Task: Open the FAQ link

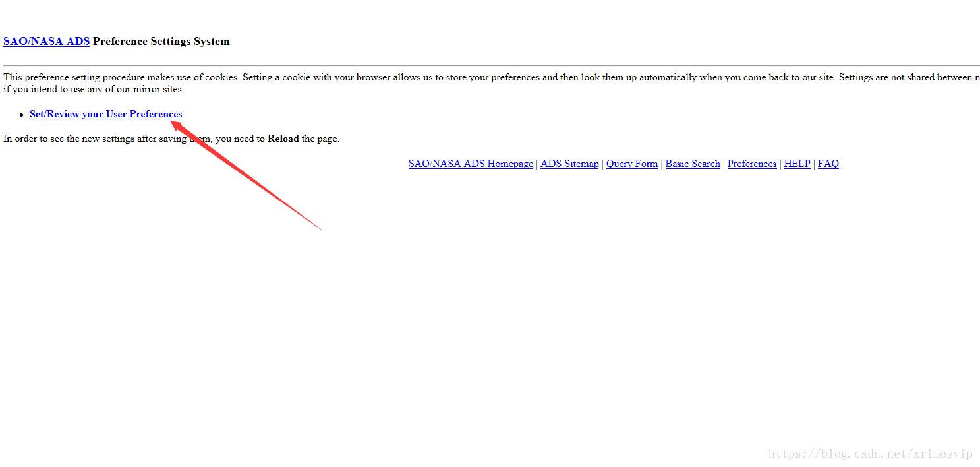Action: (828, 164)
